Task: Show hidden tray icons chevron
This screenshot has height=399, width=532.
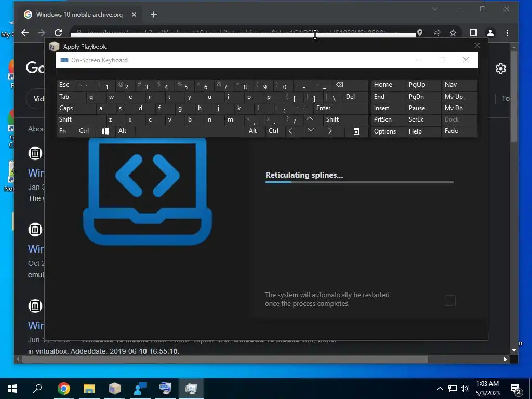Action: point(440,389)
